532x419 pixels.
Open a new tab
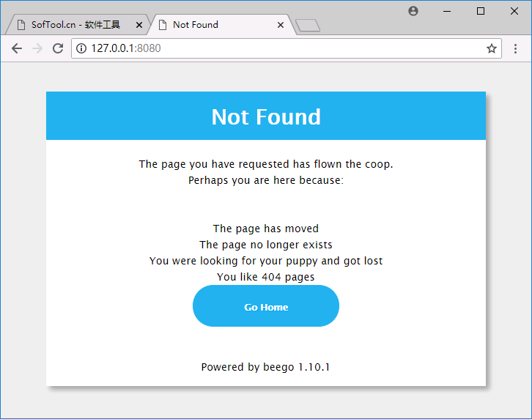[308, 26]
